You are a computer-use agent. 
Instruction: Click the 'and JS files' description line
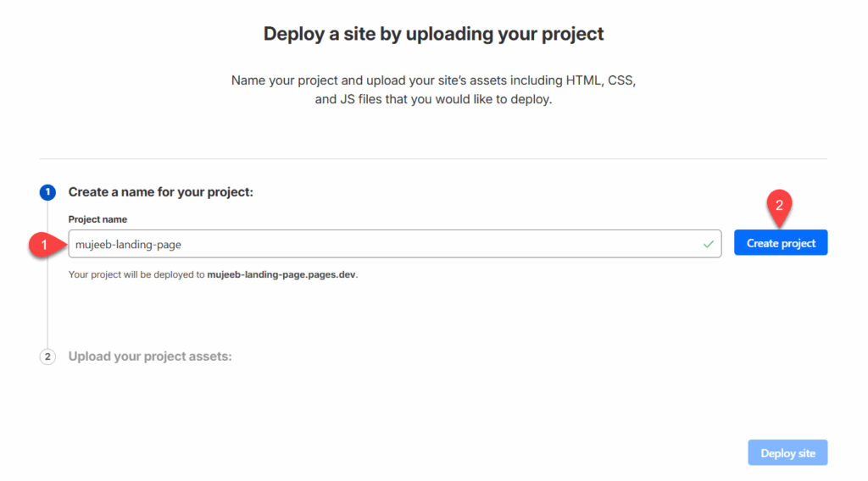433,99
